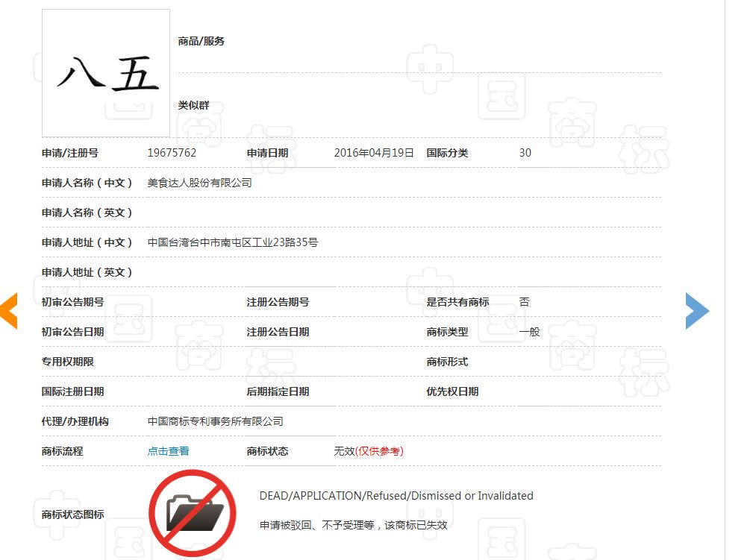756x560 pixels.
Task: Click the 优先权日期 label
Action: point(452,391)
